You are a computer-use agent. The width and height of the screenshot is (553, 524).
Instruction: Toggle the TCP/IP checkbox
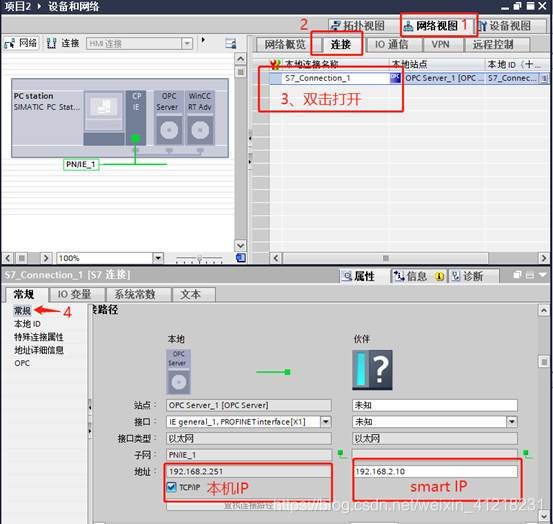coord(171,487)
